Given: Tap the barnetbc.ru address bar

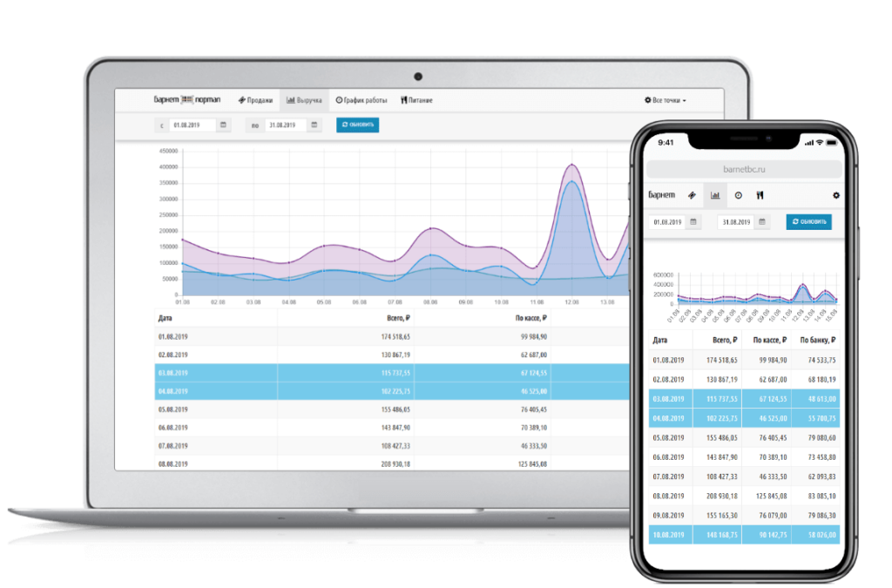Looking at the screenshot, I should (743, 169).
